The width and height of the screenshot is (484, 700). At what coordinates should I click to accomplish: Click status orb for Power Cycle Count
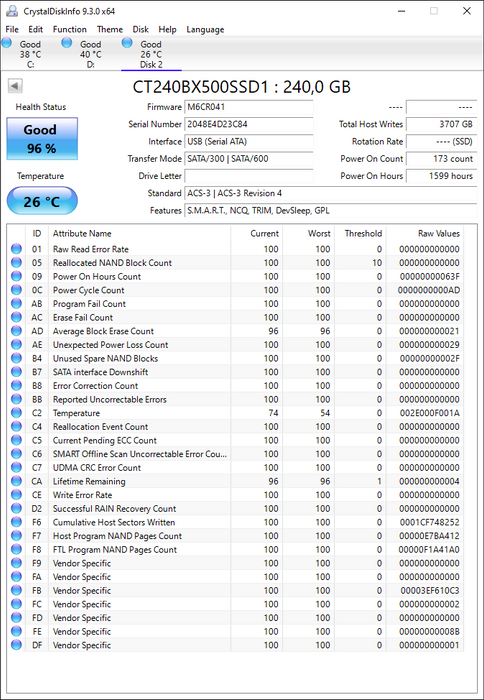(17, 290)
